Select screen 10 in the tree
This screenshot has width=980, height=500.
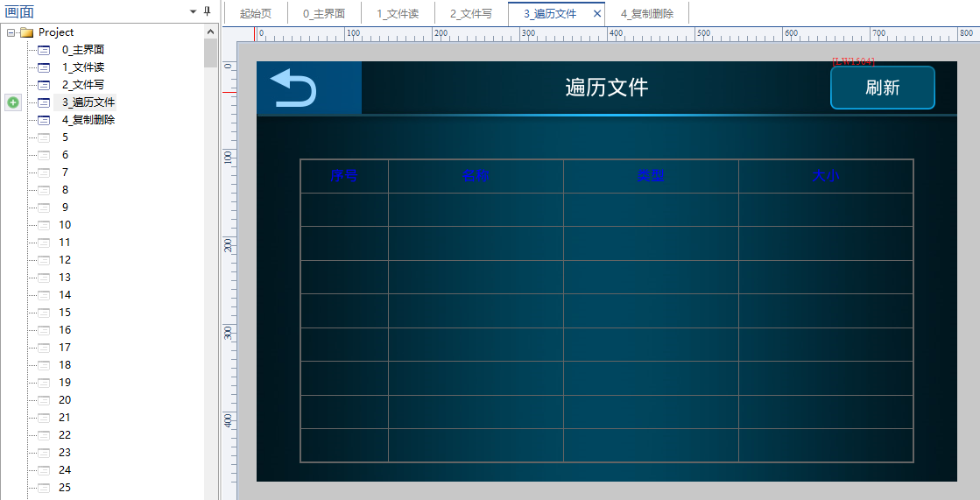(x=66, y=225)
